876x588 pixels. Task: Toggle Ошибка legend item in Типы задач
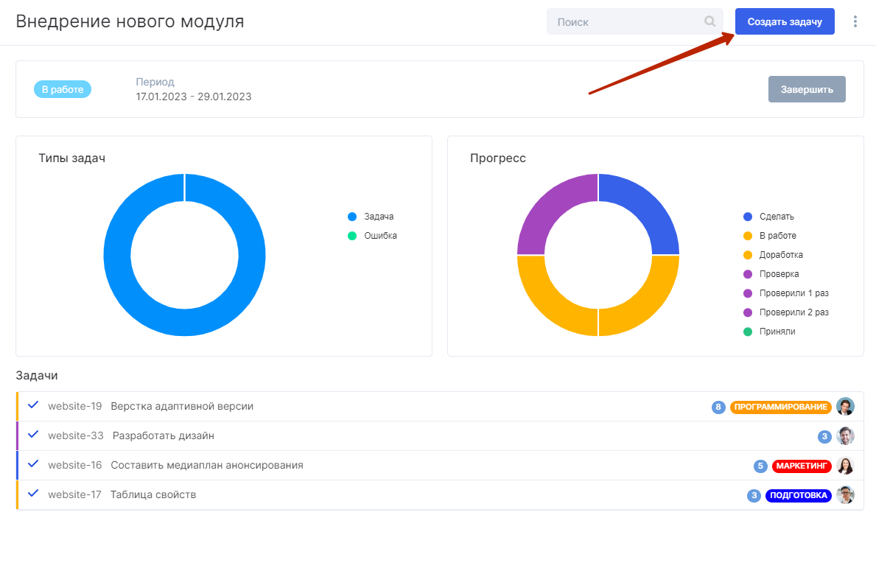point(373,236)
